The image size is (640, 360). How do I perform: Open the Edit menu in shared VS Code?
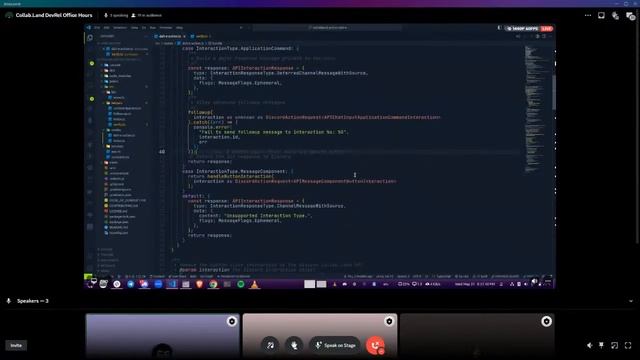tap(107, 28)
